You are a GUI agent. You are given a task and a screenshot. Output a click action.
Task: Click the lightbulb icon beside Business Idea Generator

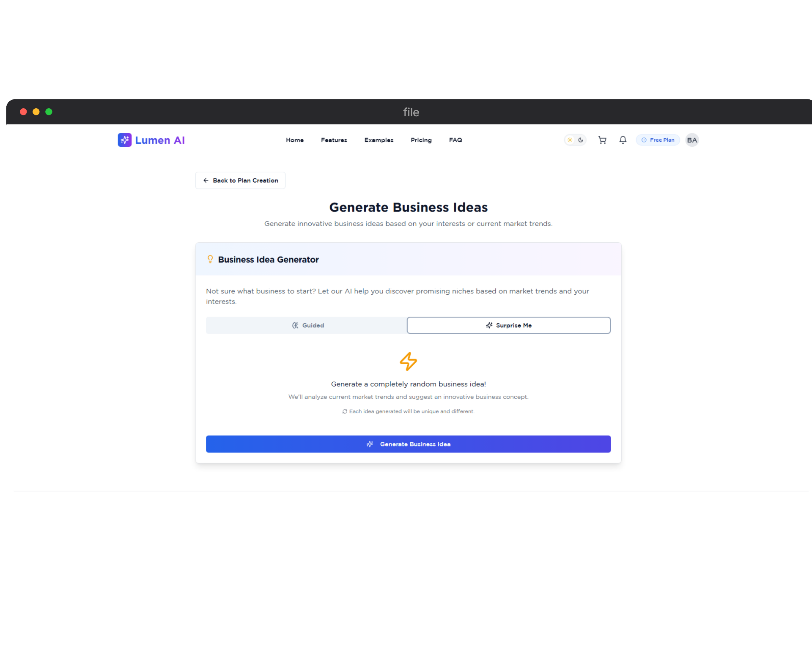(x=210, y=259)
